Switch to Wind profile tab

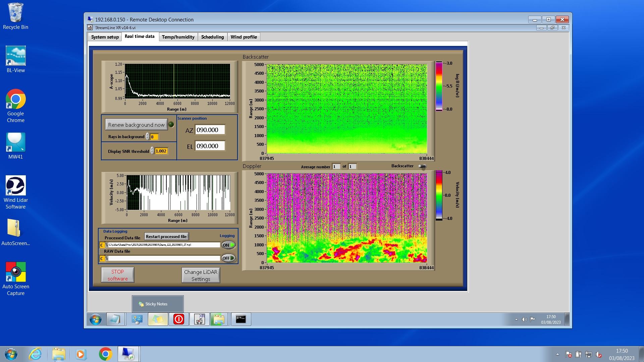[244, 37]
